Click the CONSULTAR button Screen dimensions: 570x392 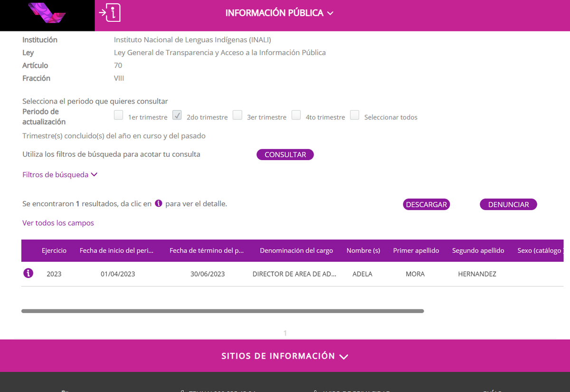point(285,154)
